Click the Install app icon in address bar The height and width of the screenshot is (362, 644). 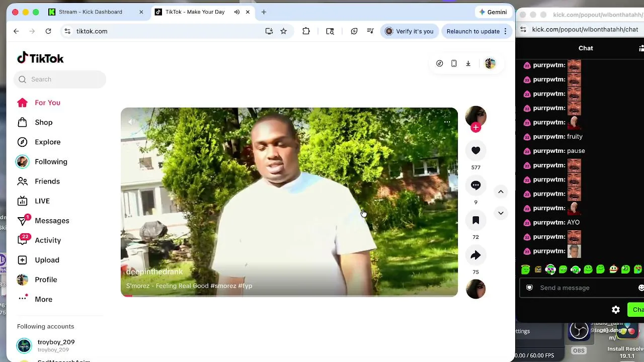coord(269,31)
